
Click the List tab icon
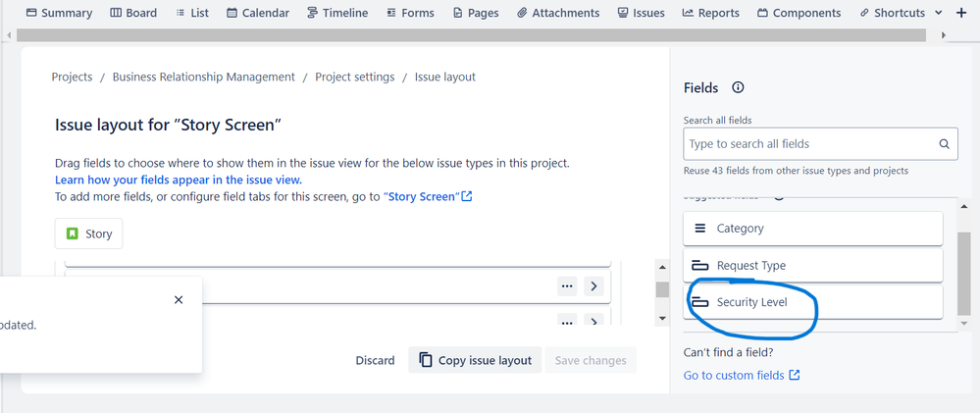[x=180, y=13]
